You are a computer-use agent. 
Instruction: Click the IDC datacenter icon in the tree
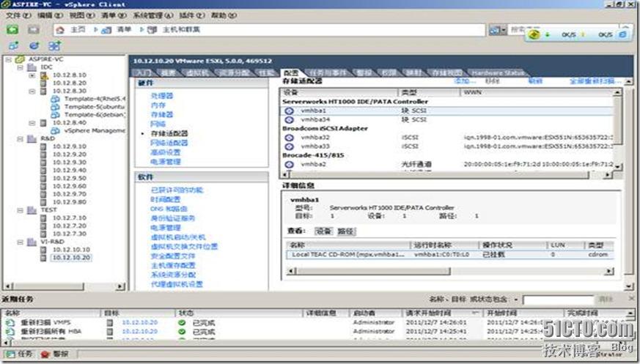(x=32, y=67)
